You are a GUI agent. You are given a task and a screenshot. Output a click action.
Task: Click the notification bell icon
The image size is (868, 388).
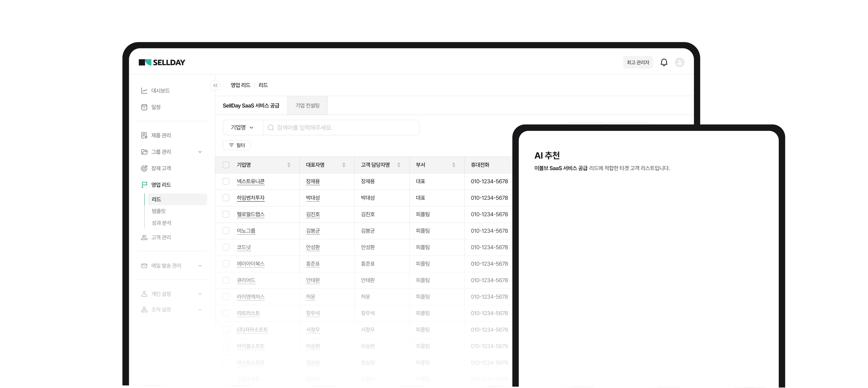tap(664, 62)
